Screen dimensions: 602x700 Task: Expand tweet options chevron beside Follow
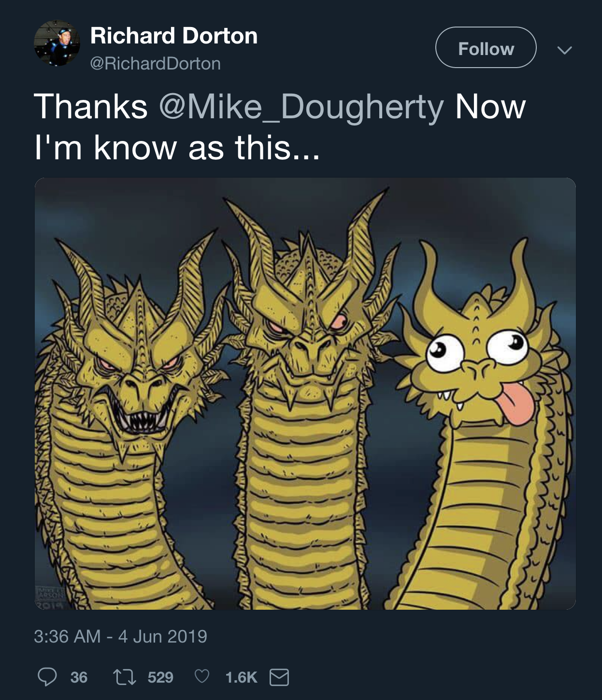pyautogui.click(x=564, y=50)
